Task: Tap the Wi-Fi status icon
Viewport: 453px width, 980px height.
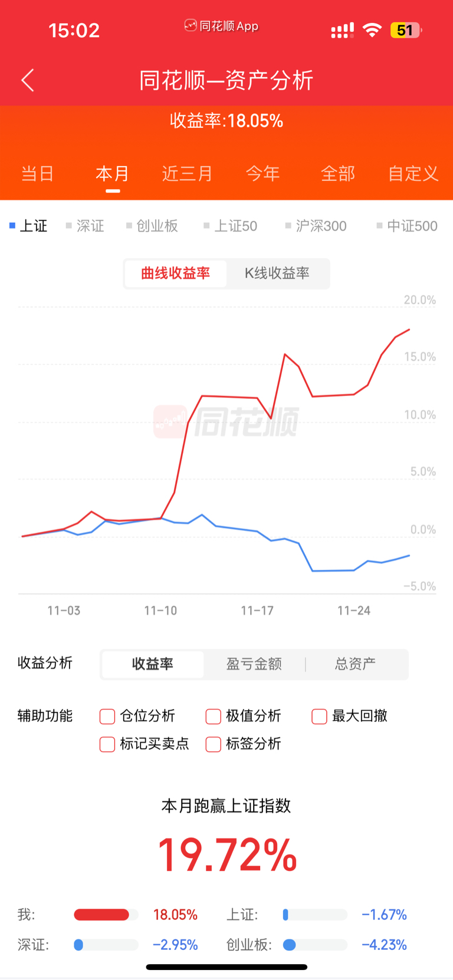Action: click(372, 30)
